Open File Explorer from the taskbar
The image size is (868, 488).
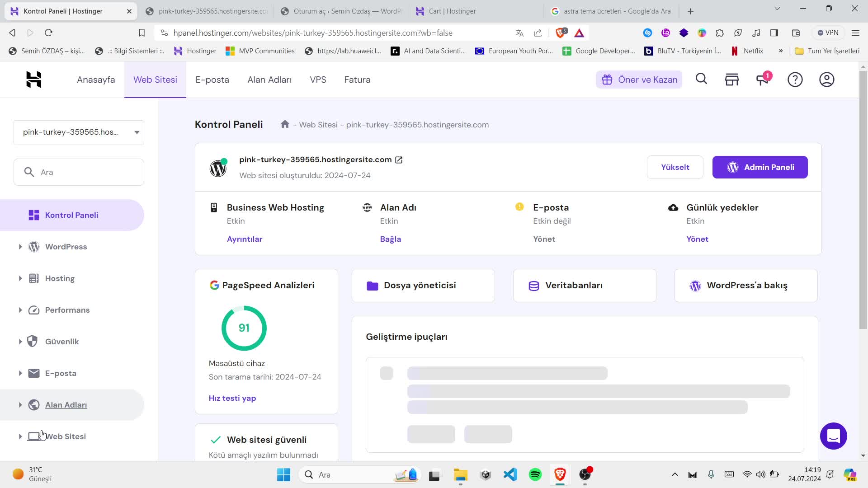click(x=460, y=474)
